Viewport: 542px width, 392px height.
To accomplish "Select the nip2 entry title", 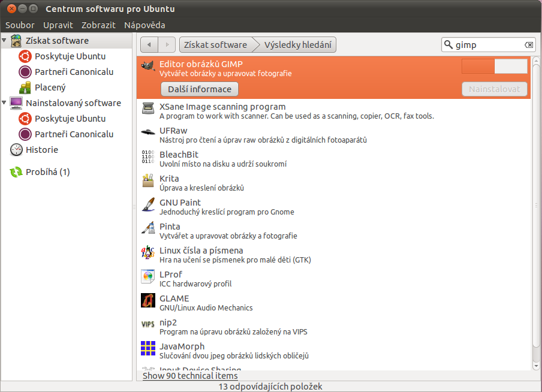I will pyautogui.click(x=168, y=322).
